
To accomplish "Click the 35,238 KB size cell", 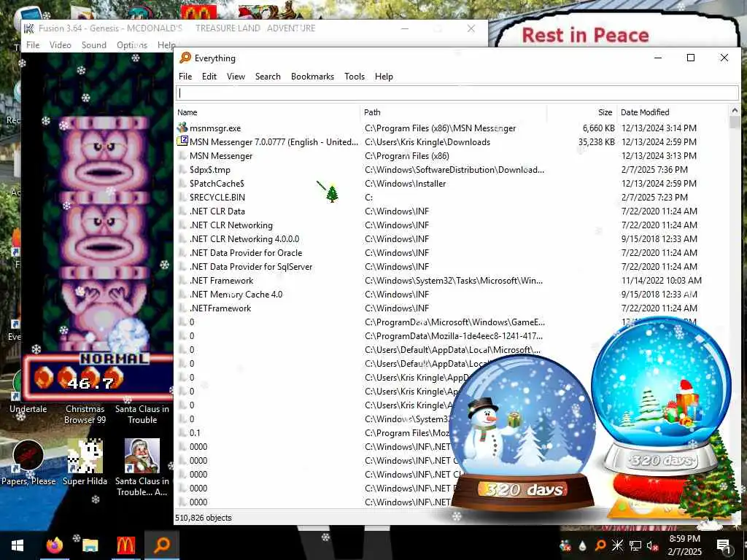I will pyautogui.click(x=597, y=142).
